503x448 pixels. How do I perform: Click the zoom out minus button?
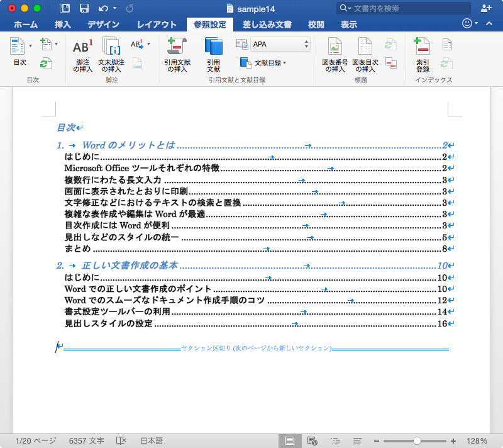coord(377,441)
